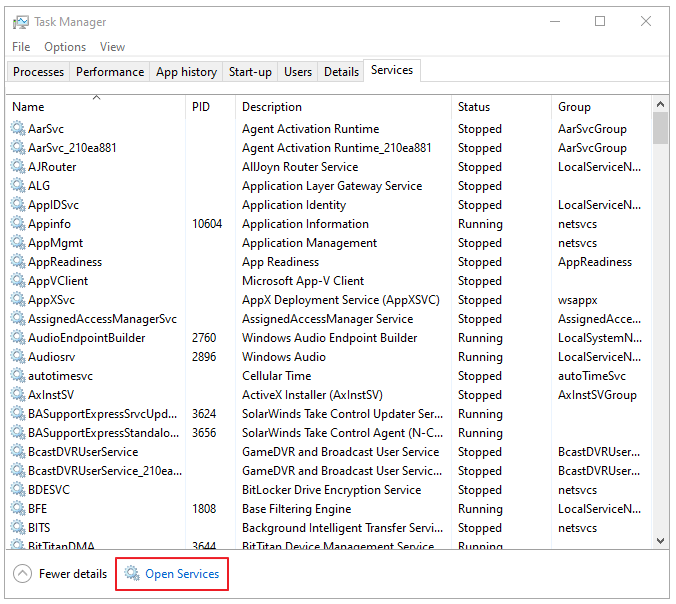Click the Fewer details label
Image resolution: width=676 pixels, height=604 pixels.
coord(73,574)
